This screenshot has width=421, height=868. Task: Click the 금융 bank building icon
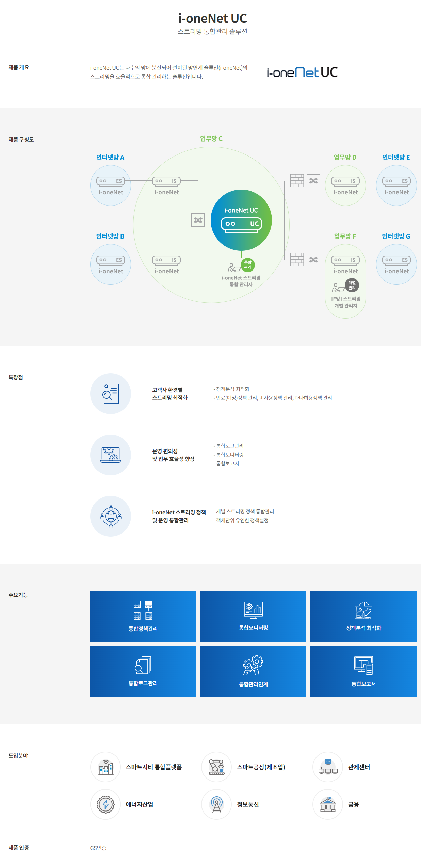pyautogui.click(x=327, y=804)
